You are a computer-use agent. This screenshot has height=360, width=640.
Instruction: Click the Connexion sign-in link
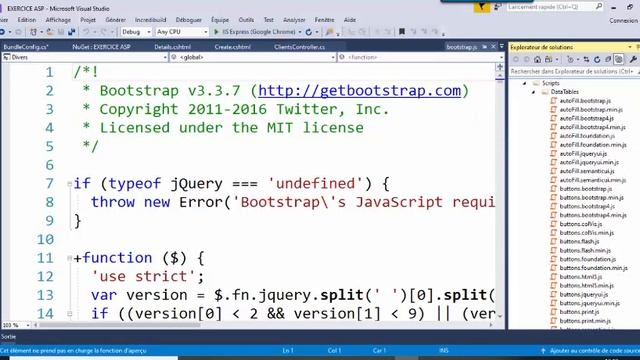point(623,20)
